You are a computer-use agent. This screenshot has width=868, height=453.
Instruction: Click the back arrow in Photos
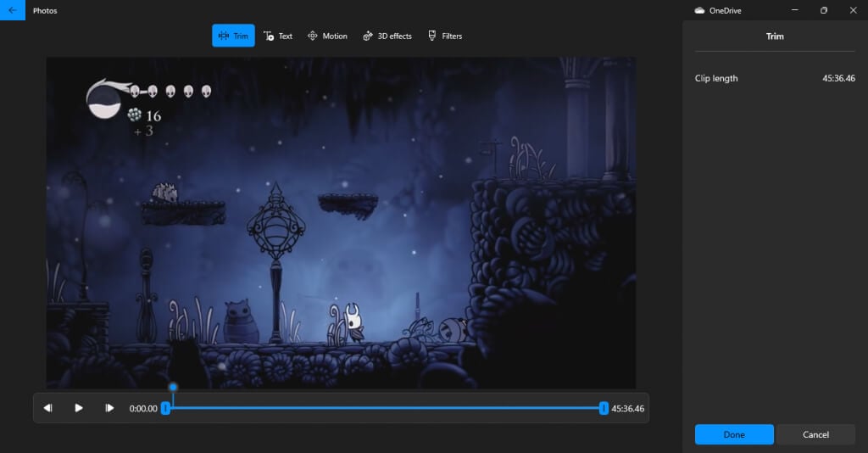click(x=12, y=10)
